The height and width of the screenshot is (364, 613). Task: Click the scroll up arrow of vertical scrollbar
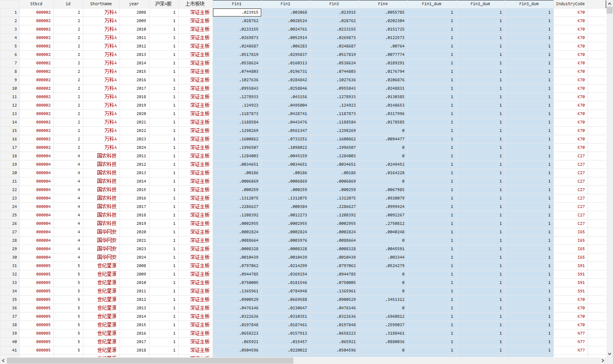[x=609, y=3]
